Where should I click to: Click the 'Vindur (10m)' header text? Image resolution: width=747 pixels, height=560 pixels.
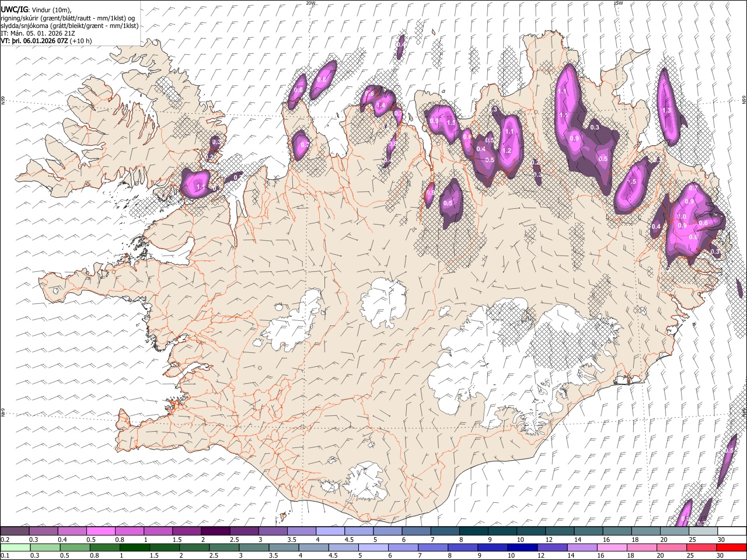pos(51,10)
